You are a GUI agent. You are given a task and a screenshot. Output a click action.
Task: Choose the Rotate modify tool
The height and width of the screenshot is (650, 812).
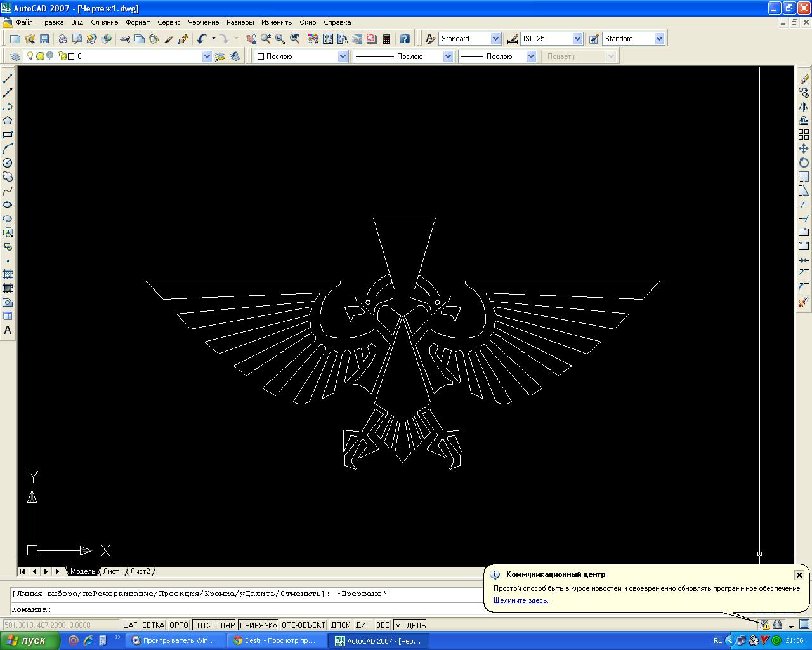click(804, 162)
